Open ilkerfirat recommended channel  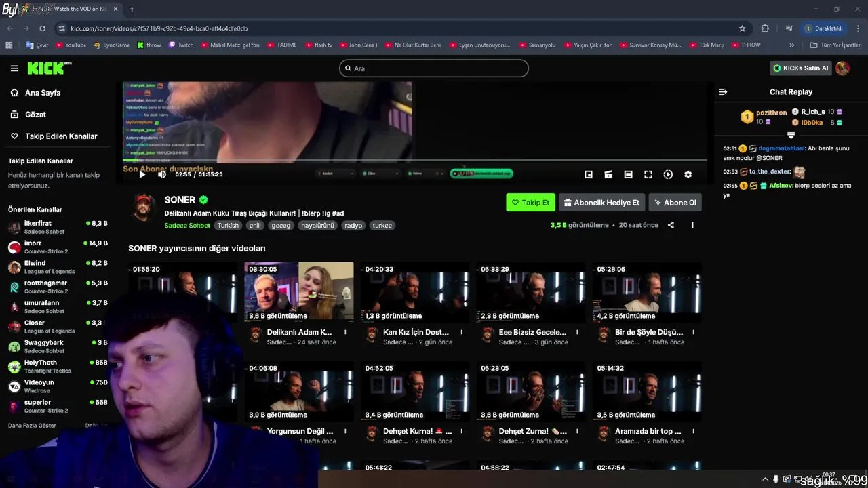click(58, 227)
